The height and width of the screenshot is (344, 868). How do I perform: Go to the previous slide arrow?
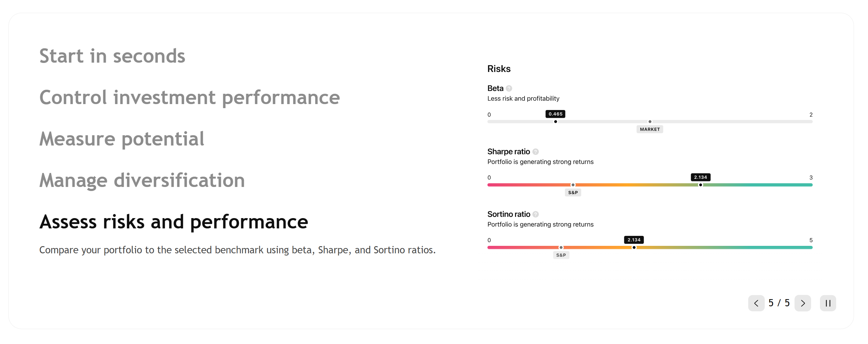[756, 303]
